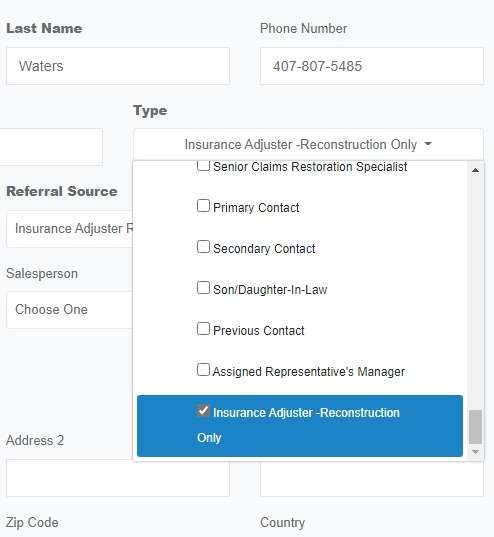
Task: Click the Last Name field containing Waters
Action: tap(118, 66)
